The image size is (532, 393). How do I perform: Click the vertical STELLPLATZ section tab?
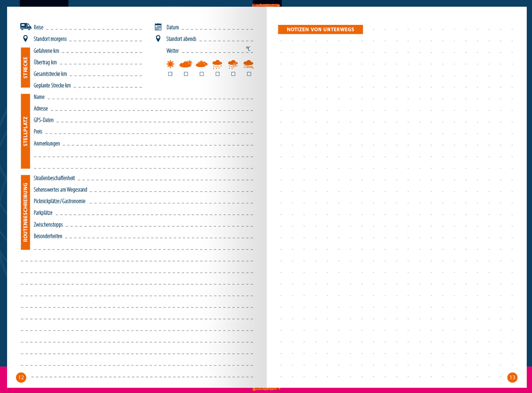coord(26,131)
